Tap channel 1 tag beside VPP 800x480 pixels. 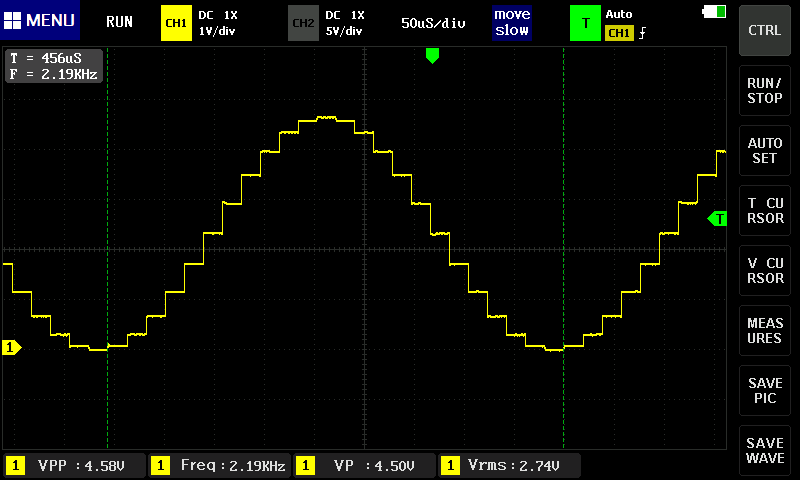click(x=15, y=466)
